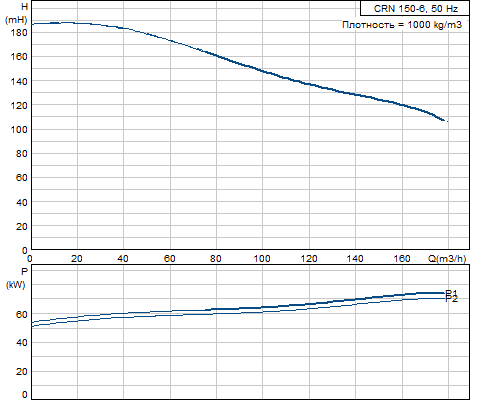Screen dimensions: 500x400
Task: Click the 20 tick on power axis
Action: pos(21,371)
